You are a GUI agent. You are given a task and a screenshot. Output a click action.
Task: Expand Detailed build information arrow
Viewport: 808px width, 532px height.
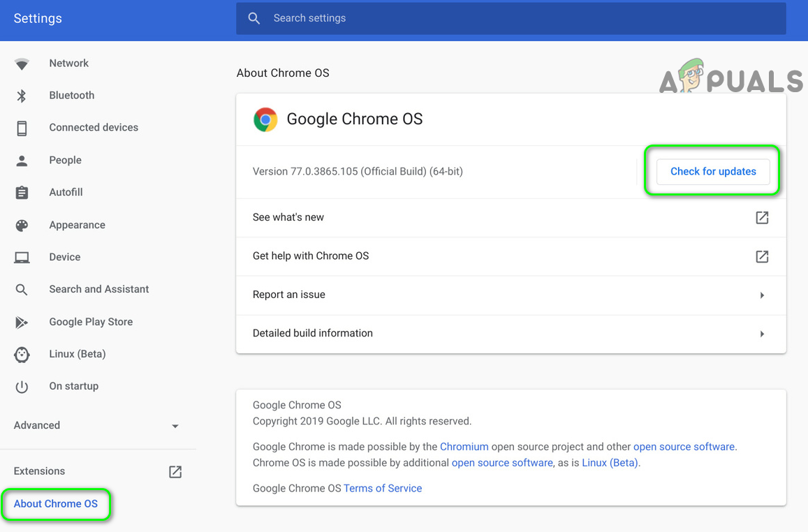(762, 334)
